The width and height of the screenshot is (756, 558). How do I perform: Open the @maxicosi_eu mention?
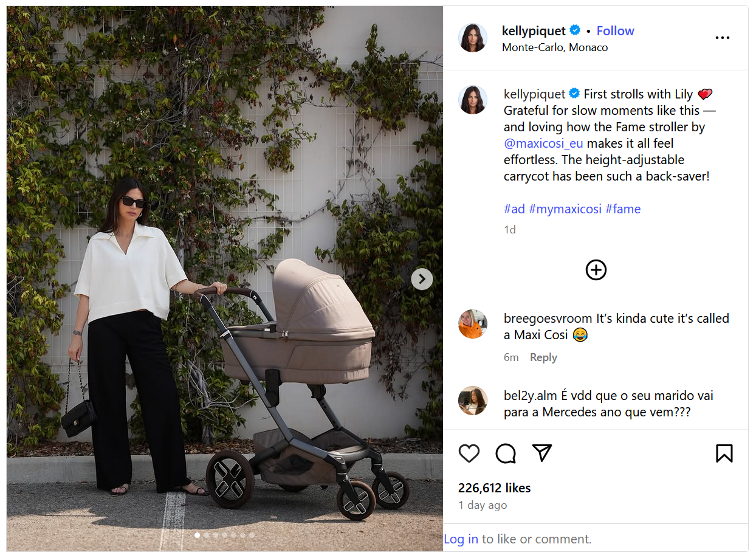tap(543, 143)
